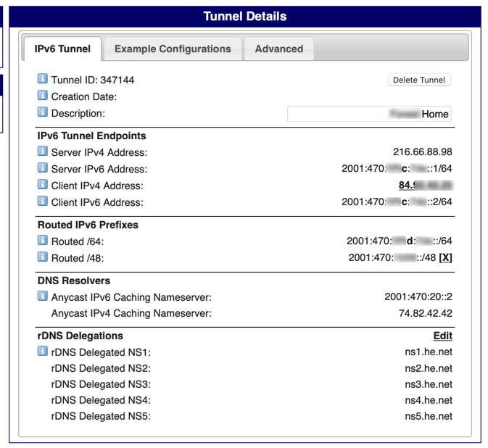488x448 pixels.
Task: Click the Description info icon
Action: 43,113
